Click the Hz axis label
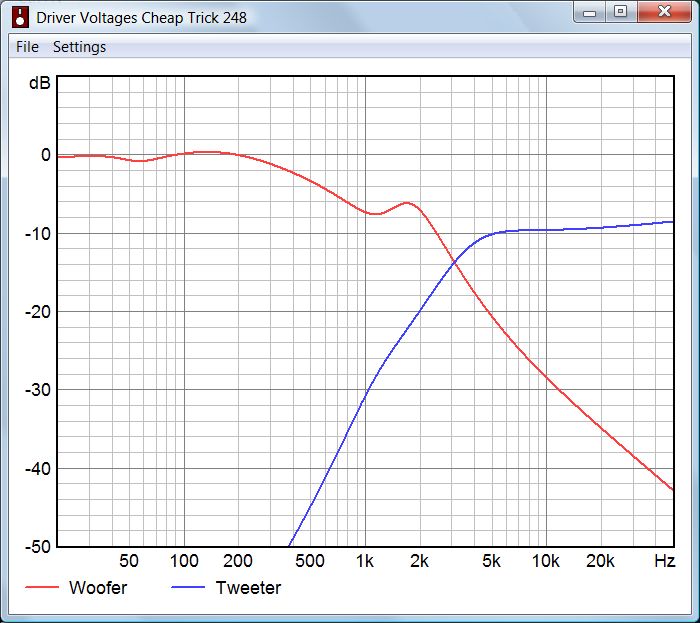This screenshot has height=623, width=700. pyautogui.click(x=665, y=561)
